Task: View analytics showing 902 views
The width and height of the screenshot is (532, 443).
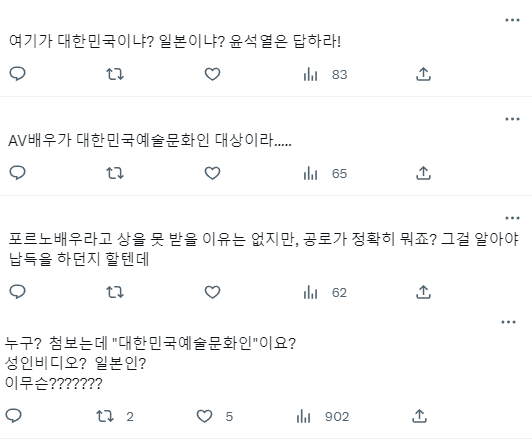Action: click(x=323, y=416)
